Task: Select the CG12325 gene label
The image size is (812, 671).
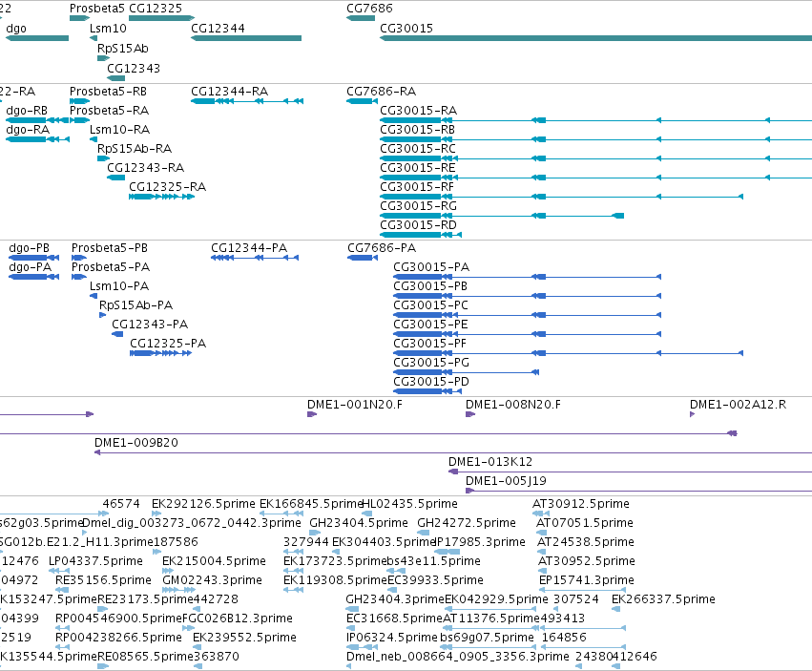Action: point(156,9)
